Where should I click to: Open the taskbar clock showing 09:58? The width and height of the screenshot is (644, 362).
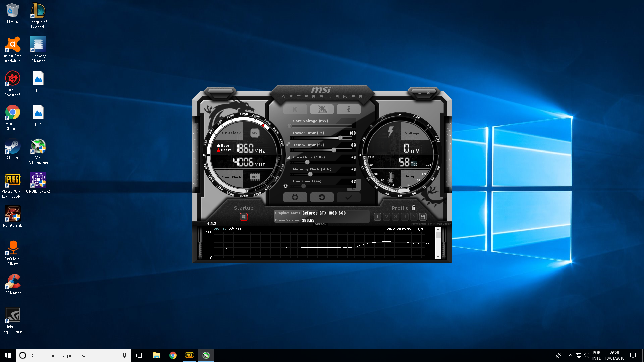coord(614,355)
